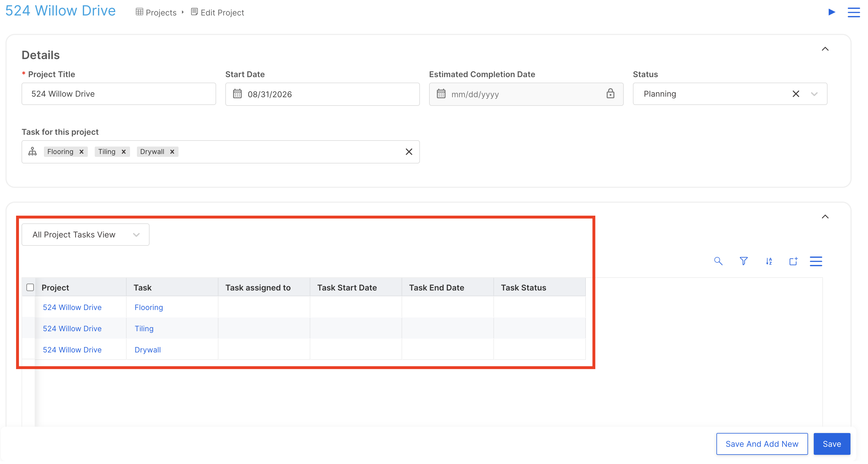The image size is (868, 464).
Task: Click the Estimated Completion Date field
Action: pyautogui.click(x=526, y=94)
